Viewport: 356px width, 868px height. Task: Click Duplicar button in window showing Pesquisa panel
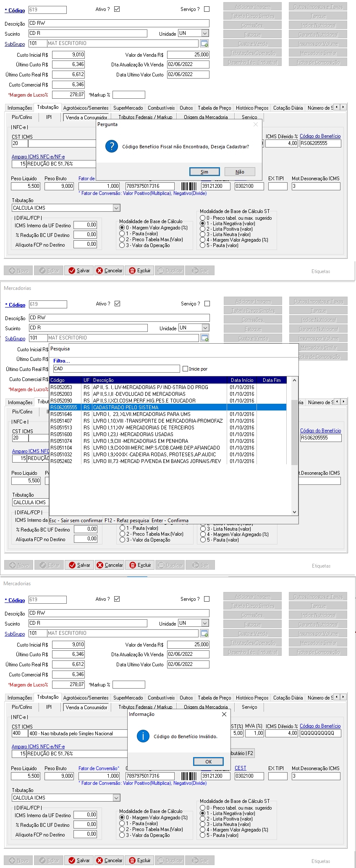click(170, 565)
